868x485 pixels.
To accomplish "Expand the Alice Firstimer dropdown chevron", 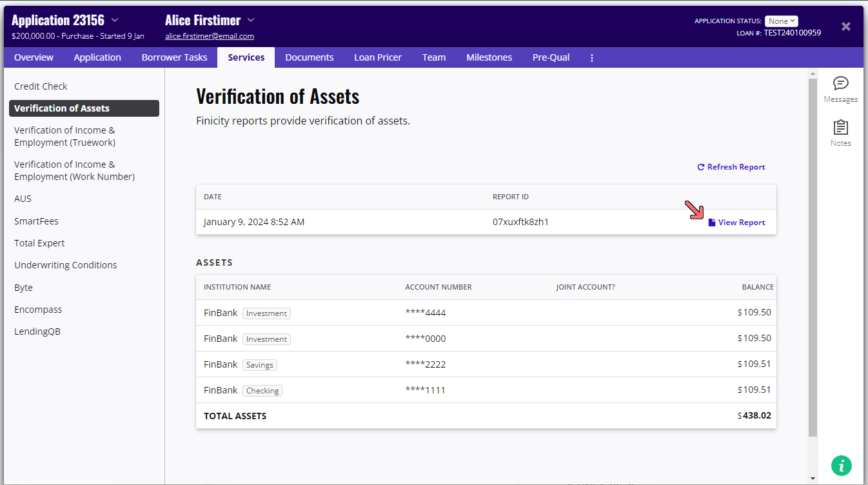I will point(251,20).
